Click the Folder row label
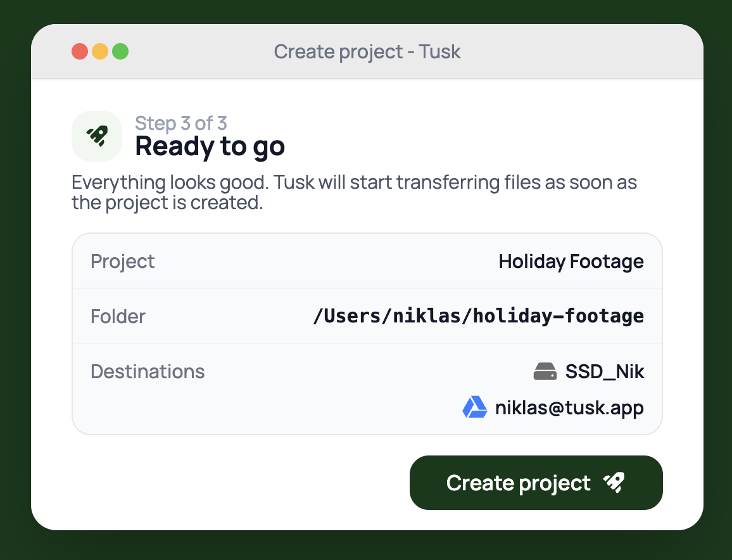Screen dimensions: 732x560 point(118,317)
